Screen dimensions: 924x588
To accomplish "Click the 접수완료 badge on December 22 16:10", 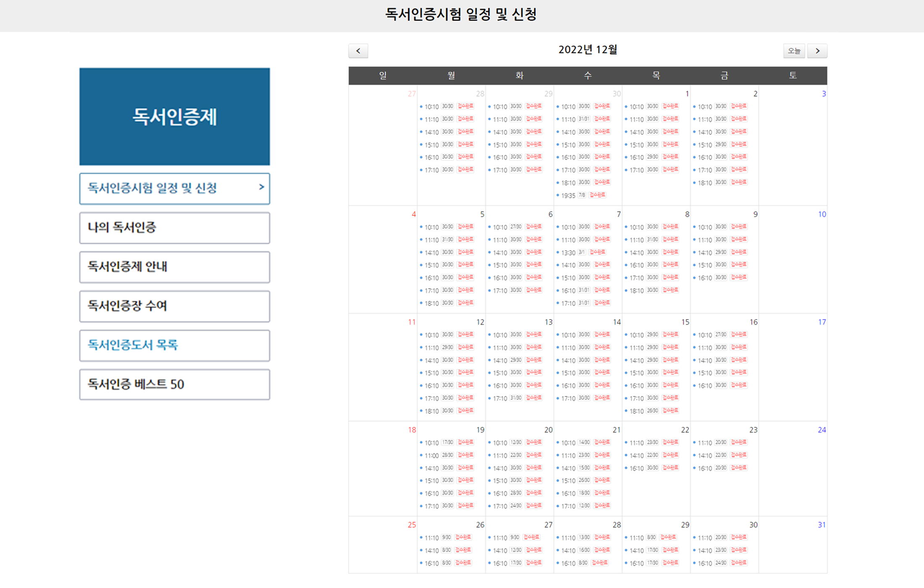I will (670, 467).
